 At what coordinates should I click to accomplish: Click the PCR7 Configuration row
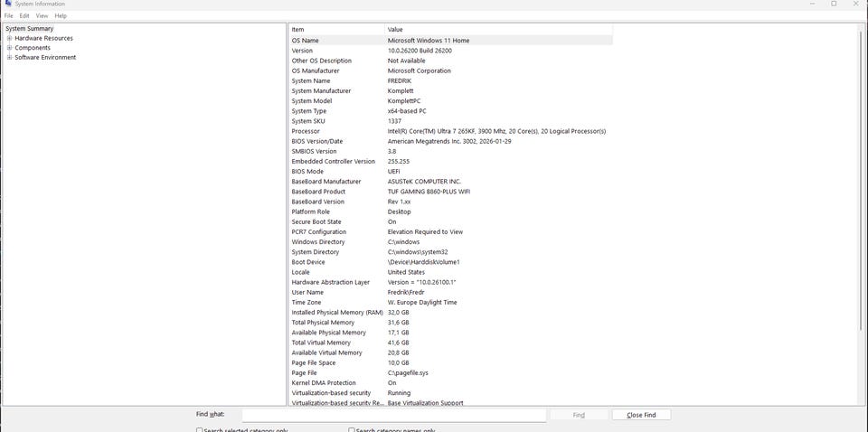pyautogui.click(x=450, y=231)
